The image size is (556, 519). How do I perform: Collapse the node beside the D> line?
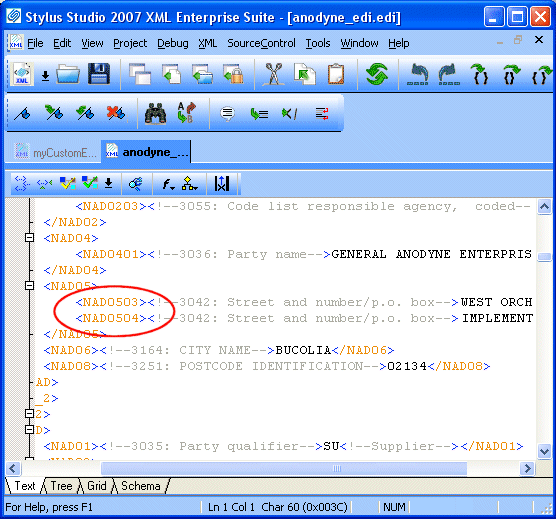(30, 430)
